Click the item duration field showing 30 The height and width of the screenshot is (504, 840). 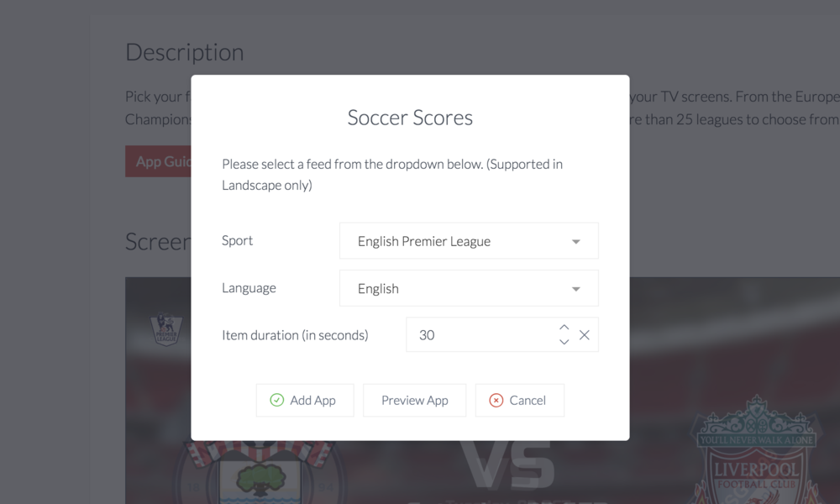[x=502, y=335]
